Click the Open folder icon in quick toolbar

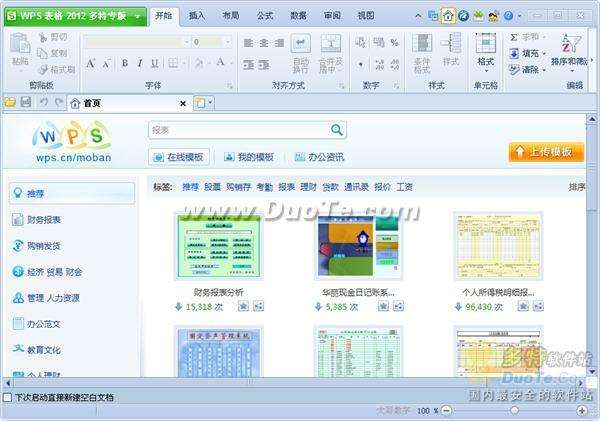(10, 102)
